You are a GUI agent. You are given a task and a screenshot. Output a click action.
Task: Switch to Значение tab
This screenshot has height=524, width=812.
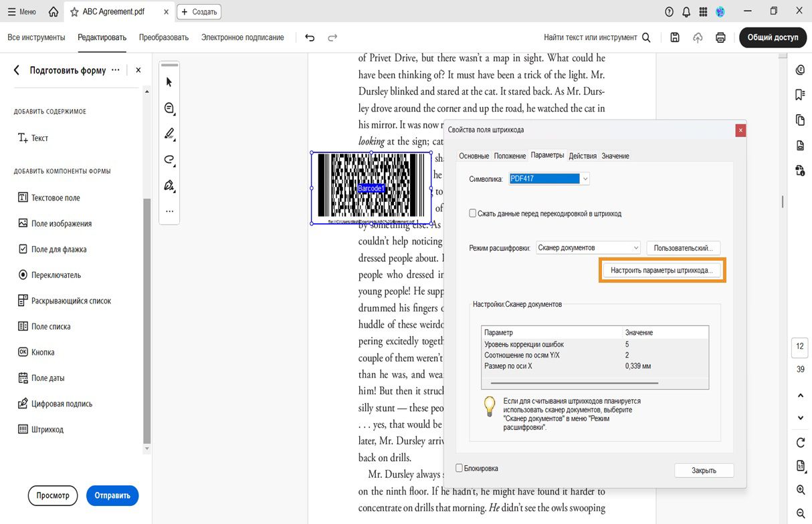(x=615, y=156)
